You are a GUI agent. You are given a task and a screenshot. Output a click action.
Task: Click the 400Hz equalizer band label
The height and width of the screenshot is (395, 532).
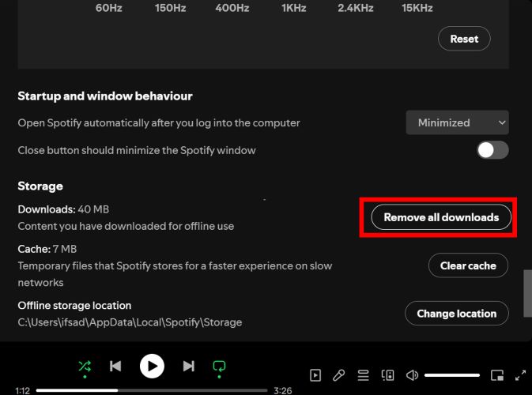tap(232, 8)
